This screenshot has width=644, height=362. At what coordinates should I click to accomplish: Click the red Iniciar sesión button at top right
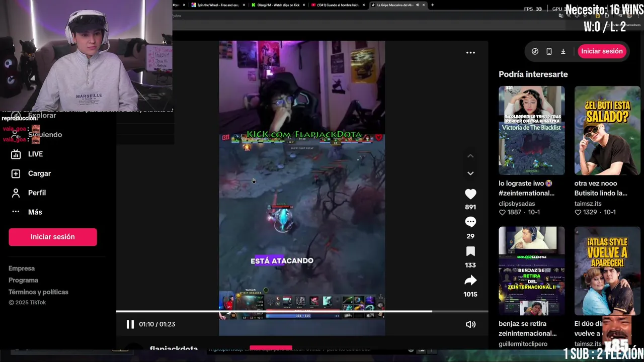[x=602, y=51]
